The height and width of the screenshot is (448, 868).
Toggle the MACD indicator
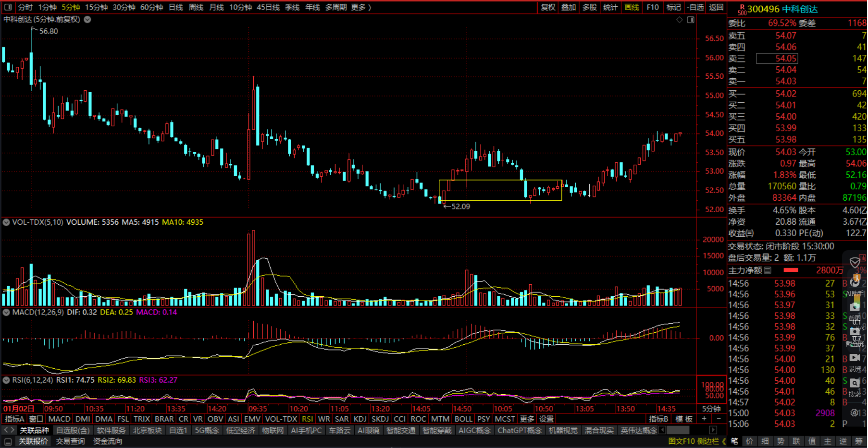tap(60, 419)
